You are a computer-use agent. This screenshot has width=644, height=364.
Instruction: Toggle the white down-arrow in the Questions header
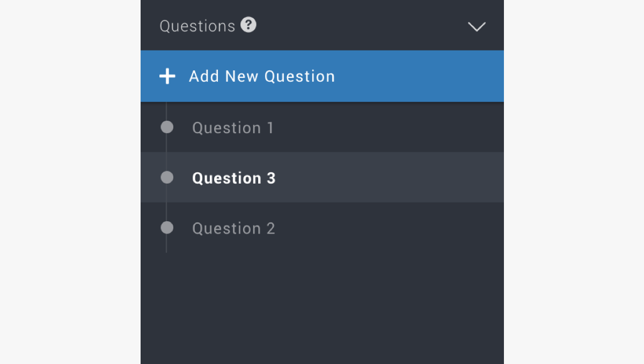point(477,27)
